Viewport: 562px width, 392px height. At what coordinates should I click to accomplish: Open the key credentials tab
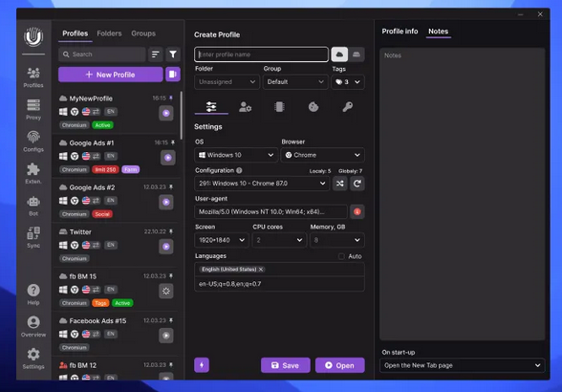click(x=347, y=106)
